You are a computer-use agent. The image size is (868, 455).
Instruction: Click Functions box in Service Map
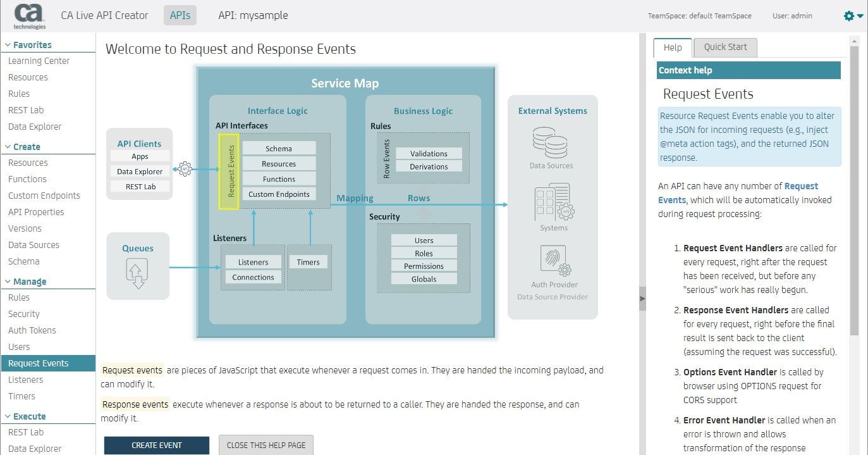click(x=279, y=179)
